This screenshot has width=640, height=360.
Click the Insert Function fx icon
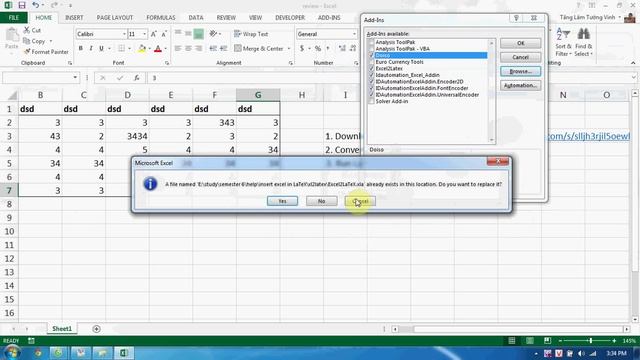pos(137,78)
